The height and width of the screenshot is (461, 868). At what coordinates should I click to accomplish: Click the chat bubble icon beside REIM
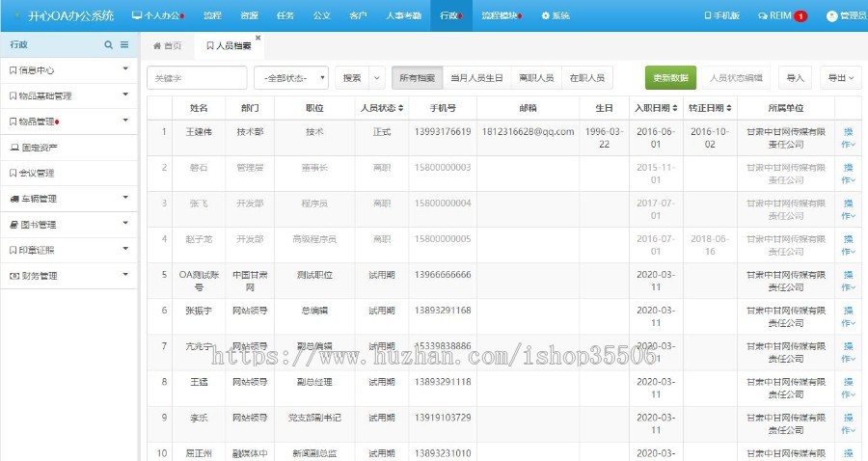coord(763,16)
